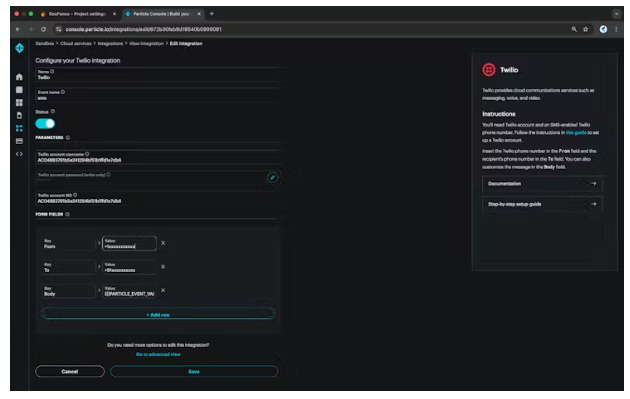Screen dimensions: 630x399
Task: Reload the page with refresh icon
Action: (43, 29)
